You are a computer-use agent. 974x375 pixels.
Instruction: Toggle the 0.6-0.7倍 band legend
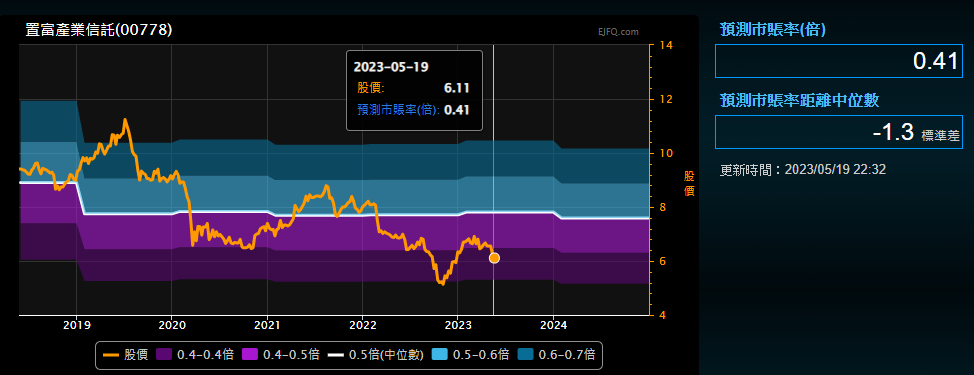tap(556, 355)
